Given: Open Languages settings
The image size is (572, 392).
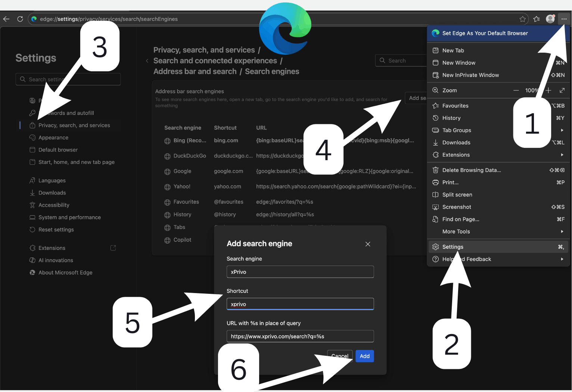Looking at the screenshot, I should click(52, 181).
